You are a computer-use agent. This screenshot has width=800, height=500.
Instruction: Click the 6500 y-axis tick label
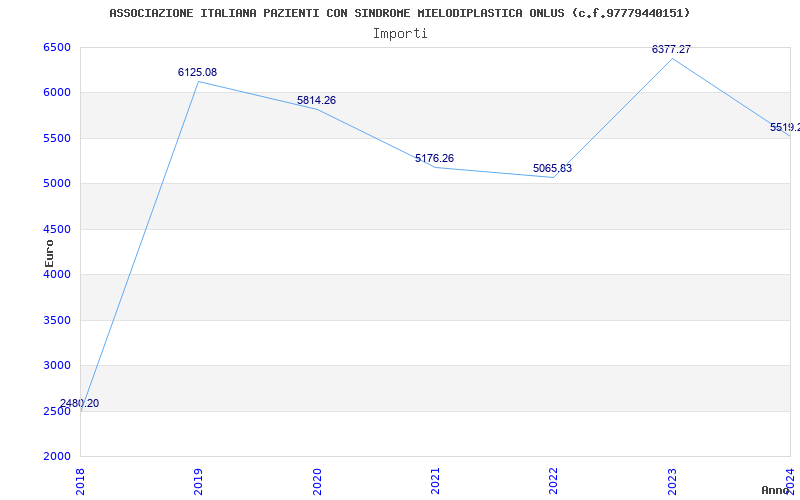(57, 47)
